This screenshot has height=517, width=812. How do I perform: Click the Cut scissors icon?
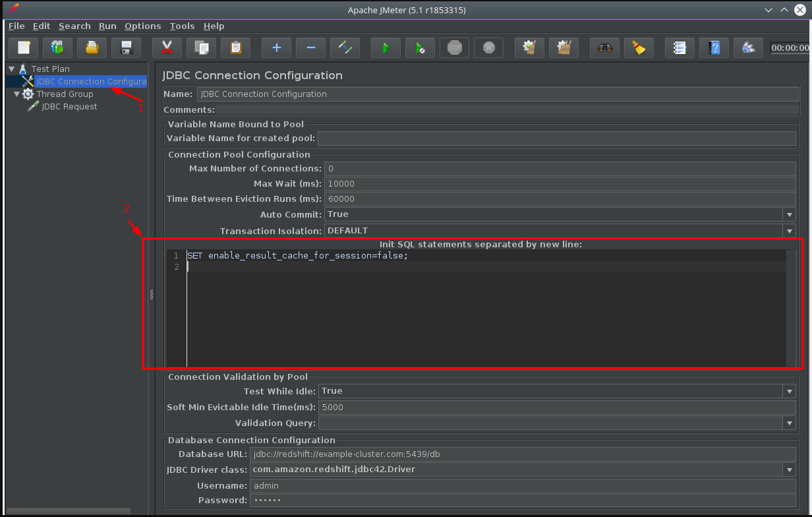click(167, 47)
